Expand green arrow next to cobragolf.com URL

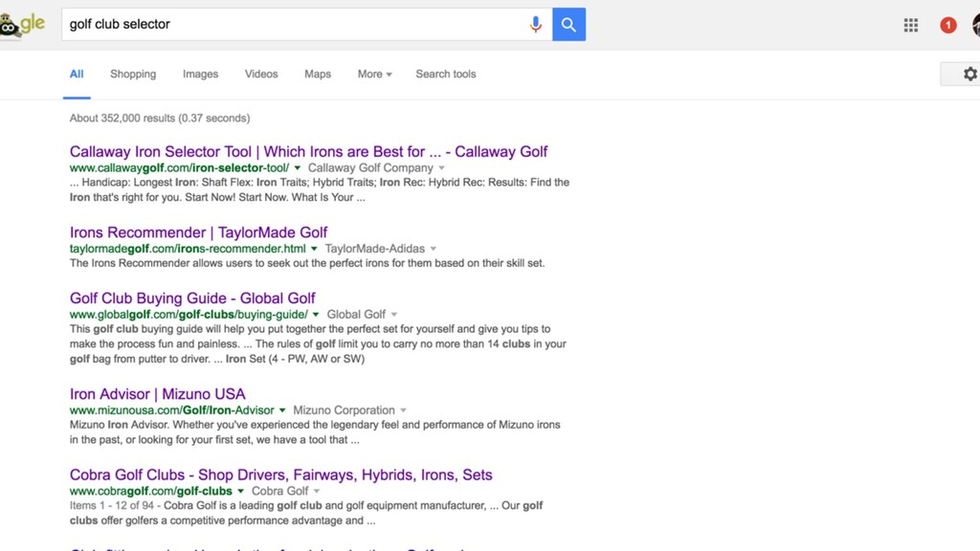(x=240, y=491)
